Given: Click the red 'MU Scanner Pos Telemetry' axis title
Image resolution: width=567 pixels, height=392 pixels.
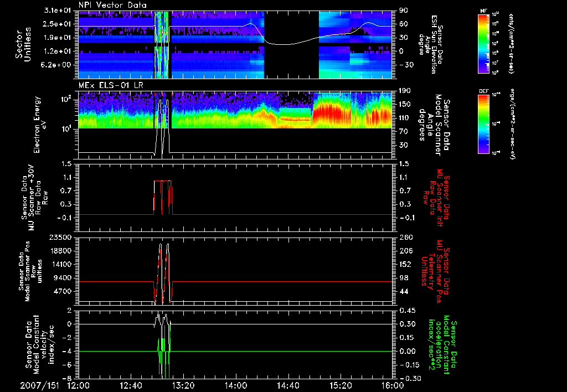Looking at the screenshot, I should coord(435,271).
